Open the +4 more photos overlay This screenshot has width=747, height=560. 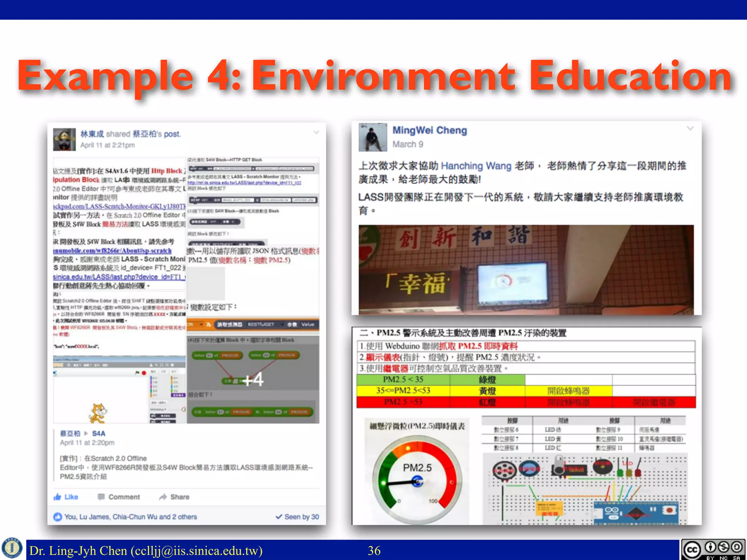(x=253, y=380)
